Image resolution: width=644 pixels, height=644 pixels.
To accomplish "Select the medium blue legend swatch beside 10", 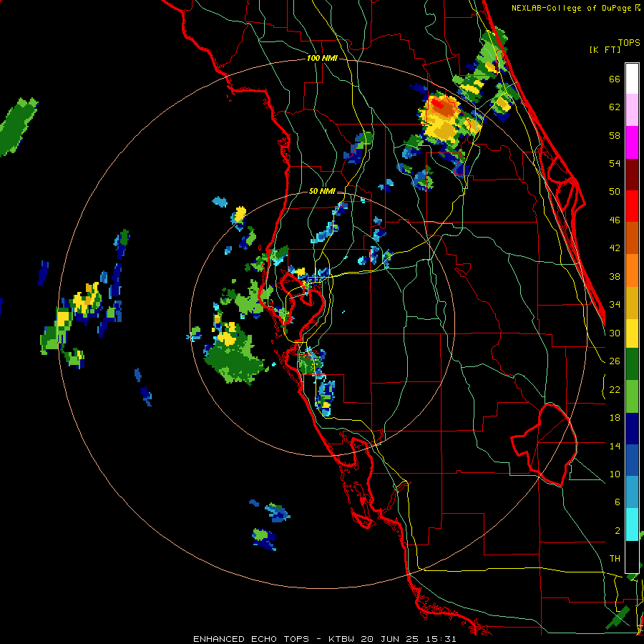I will [x=632, y=461].
